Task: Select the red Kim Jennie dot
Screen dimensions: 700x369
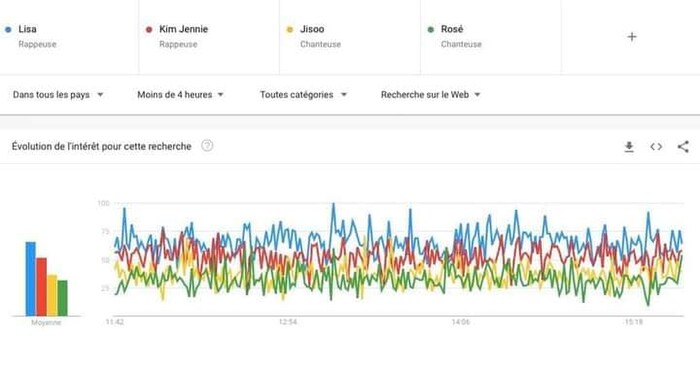Action: click(149, 29)
